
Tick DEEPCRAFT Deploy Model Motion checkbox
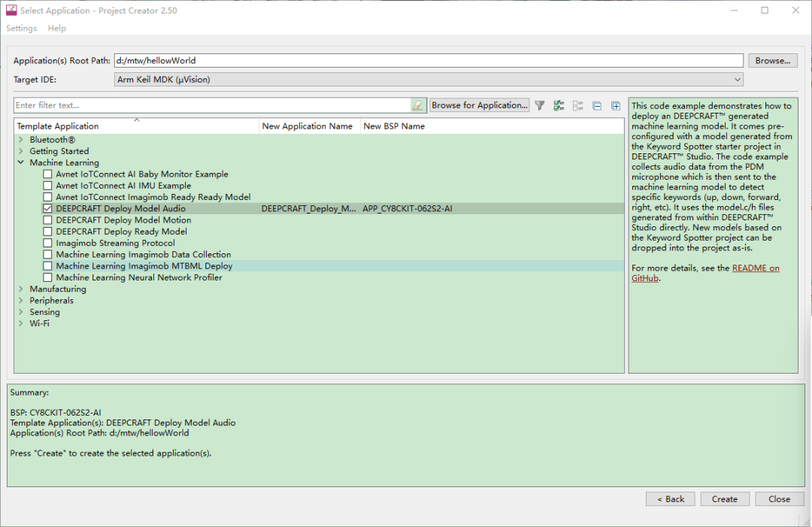pyautogui.click(x=47, y=220)
